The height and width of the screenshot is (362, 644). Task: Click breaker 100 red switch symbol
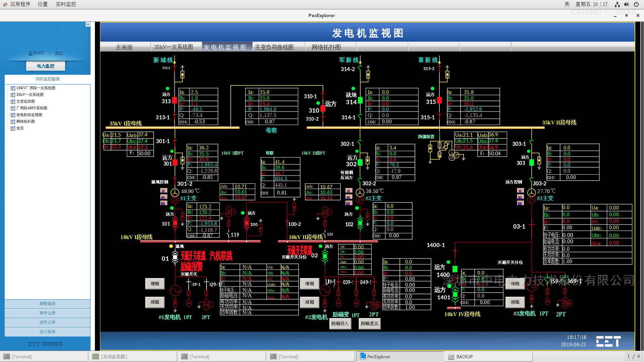click(247, 223)
